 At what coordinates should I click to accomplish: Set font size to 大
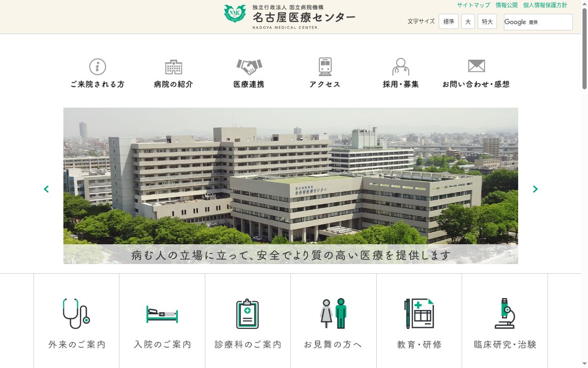pyautogui.click(x=468, y=22)
